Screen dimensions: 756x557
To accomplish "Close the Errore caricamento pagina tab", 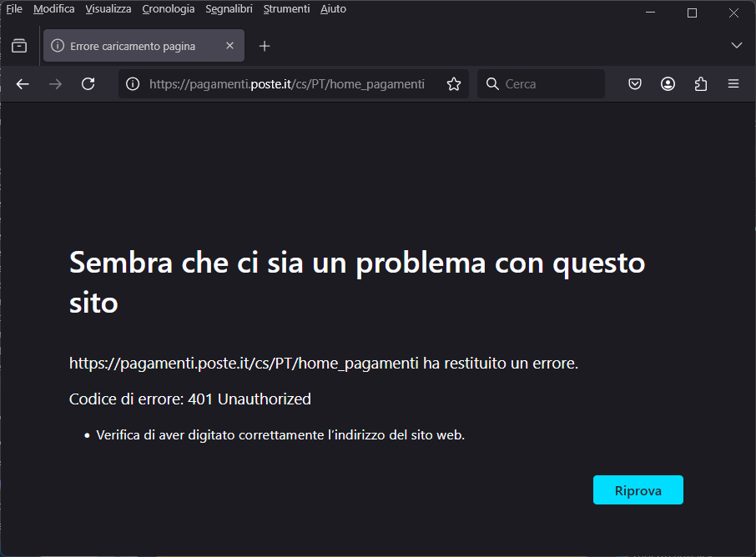I will pos(230,46).
